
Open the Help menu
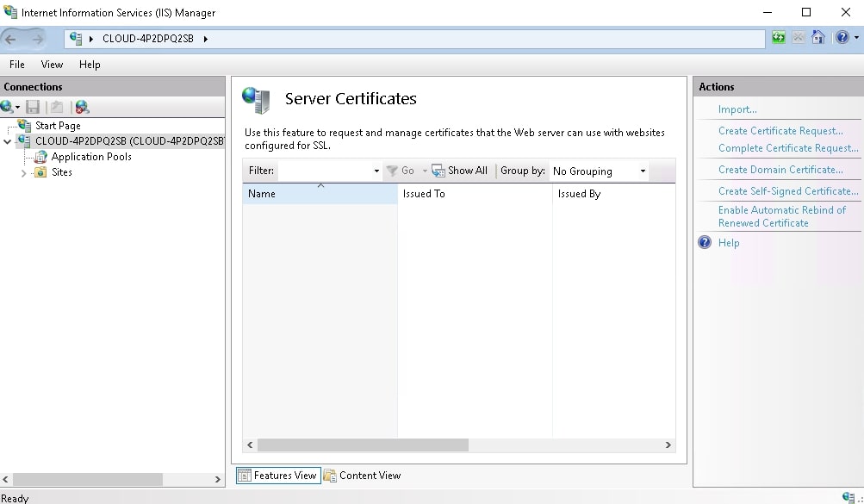click(x=90, y=65)
